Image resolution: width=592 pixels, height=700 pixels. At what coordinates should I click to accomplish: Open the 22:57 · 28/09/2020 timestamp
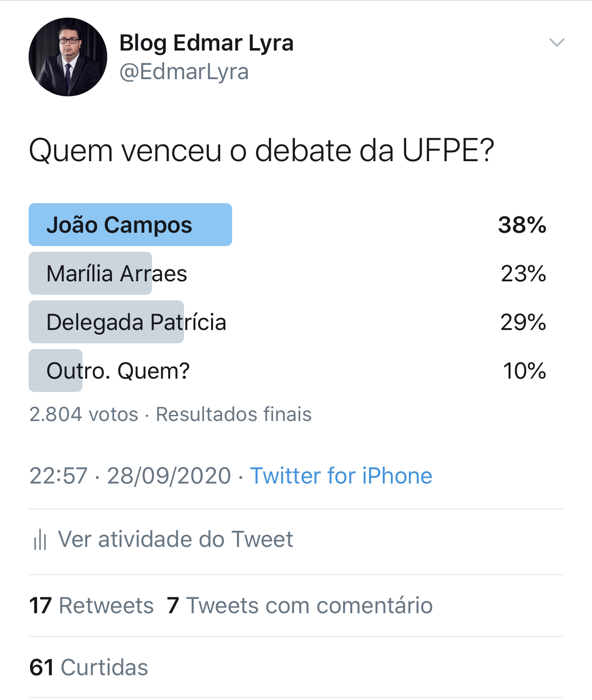pos(130,476)
